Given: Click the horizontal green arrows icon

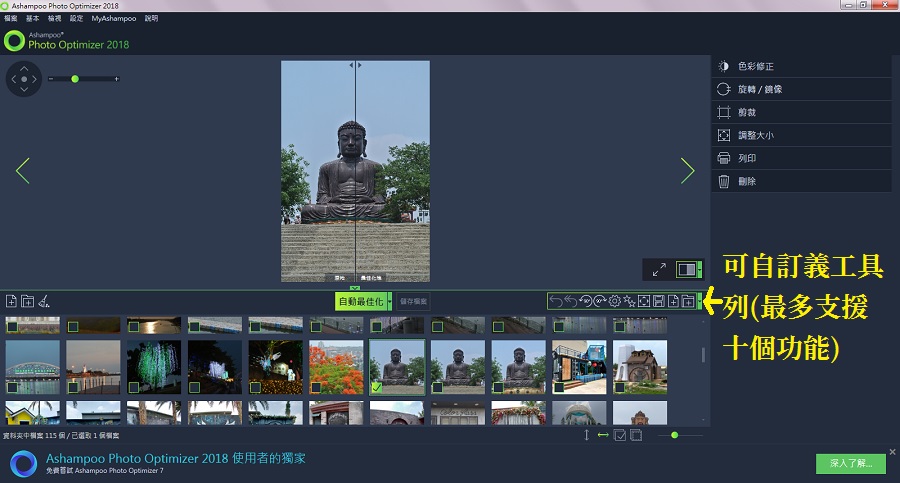Looking at the screenshot, I should 603,435.
